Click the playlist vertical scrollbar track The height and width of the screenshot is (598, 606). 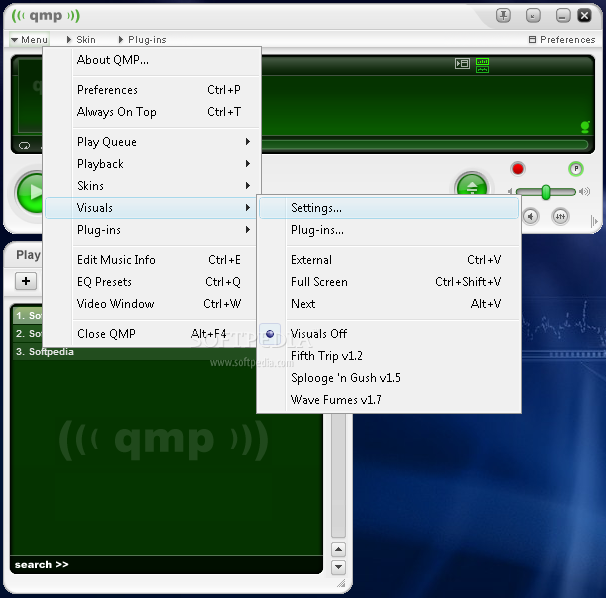point(338,475)
